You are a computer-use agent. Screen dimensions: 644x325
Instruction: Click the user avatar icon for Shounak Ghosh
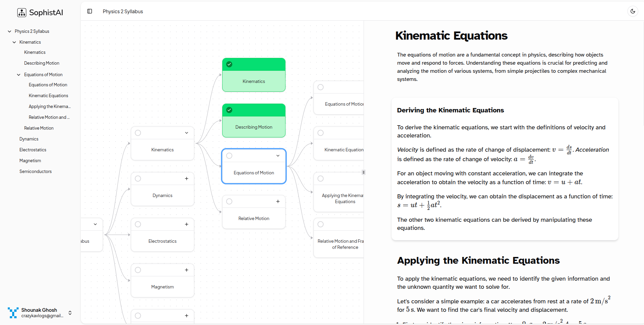(x=13, y=312)
